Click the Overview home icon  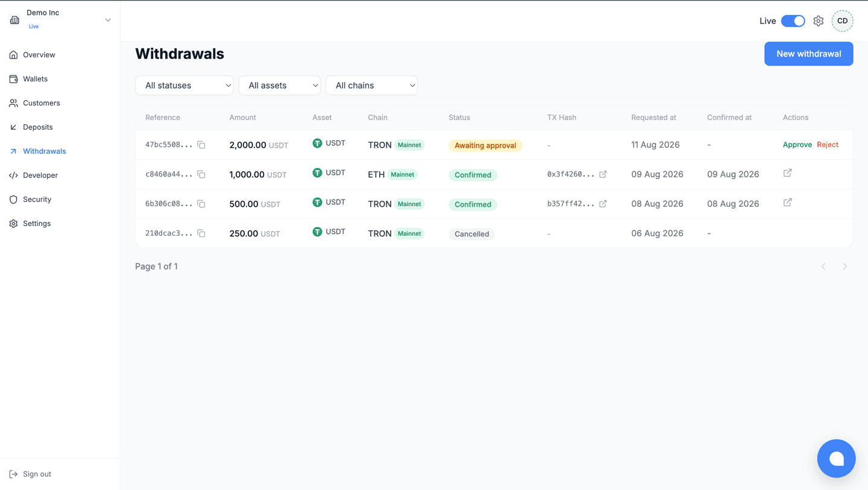(13, 55)
